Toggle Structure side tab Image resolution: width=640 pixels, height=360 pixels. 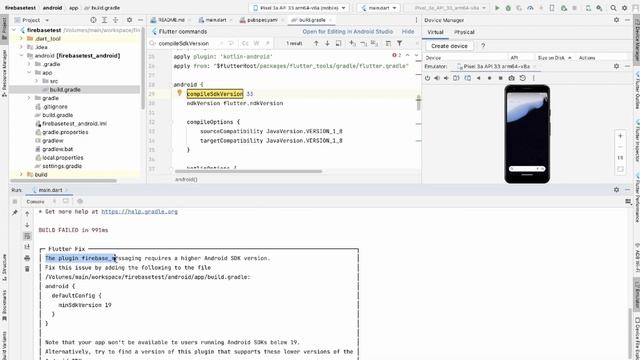4,267
